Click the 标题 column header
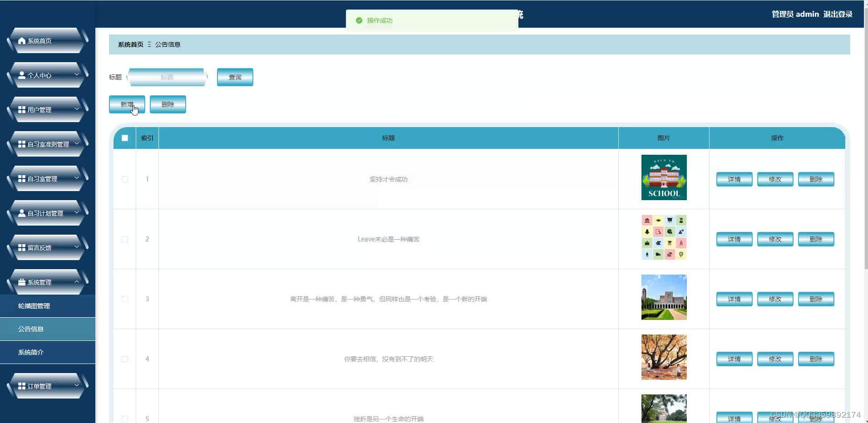868x423 pixels. point(389,138)
